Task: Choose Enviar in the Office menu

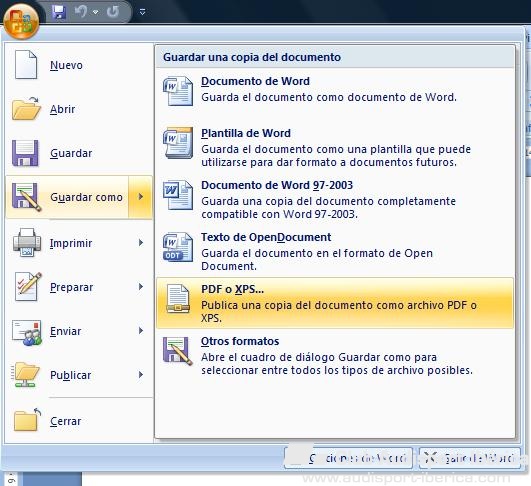Action: 65,331
